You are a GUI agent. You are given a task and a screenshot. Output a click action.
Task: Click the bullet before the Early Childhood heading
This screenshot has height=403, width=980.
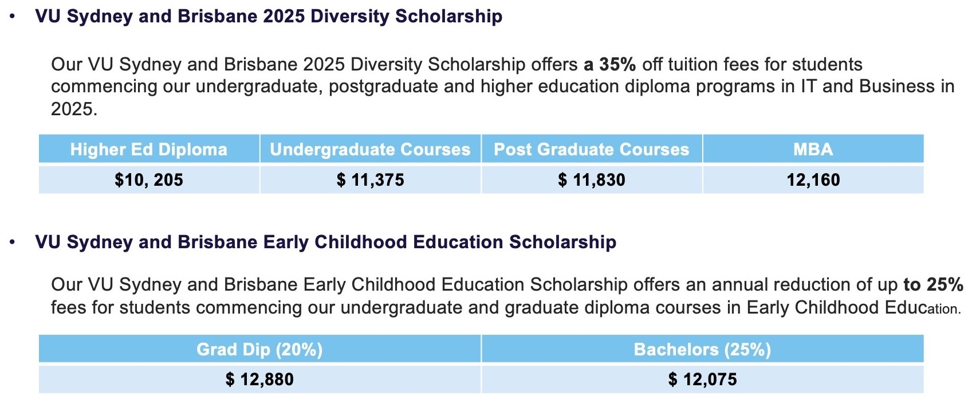point(13,242)
